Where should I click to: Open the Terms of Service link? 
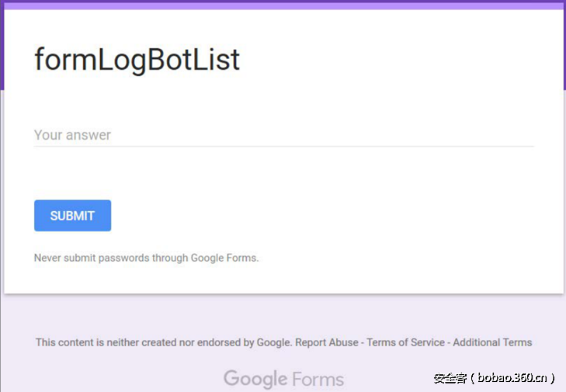[x=406, y=342]
